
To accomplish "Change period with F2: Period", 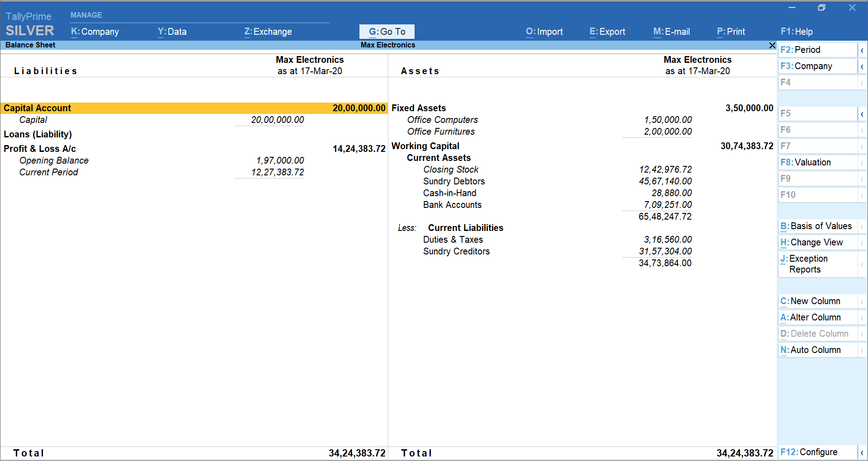I will point(818,50).
